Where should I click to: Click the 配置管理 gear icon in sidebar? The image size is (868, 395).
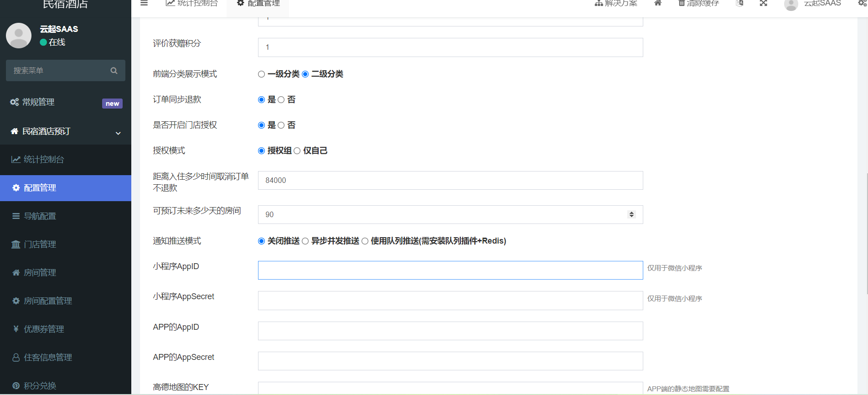(x=16, y=188)
